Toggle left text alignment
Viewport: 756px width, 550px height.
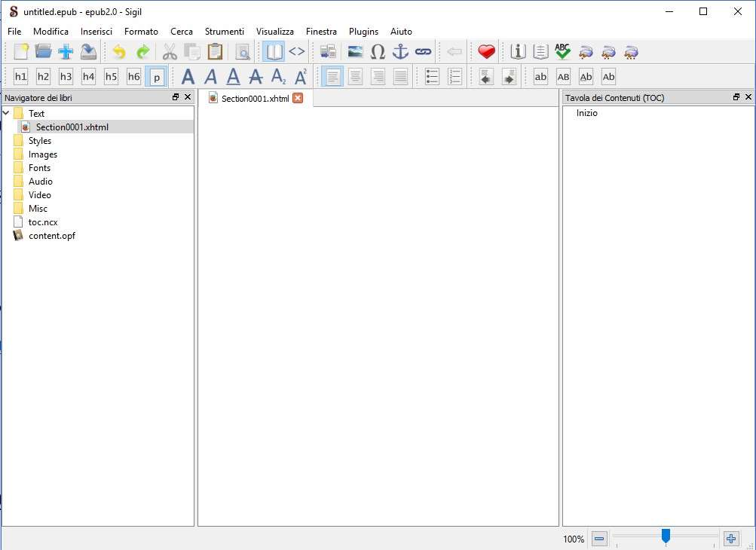click(x=332, y=77)
